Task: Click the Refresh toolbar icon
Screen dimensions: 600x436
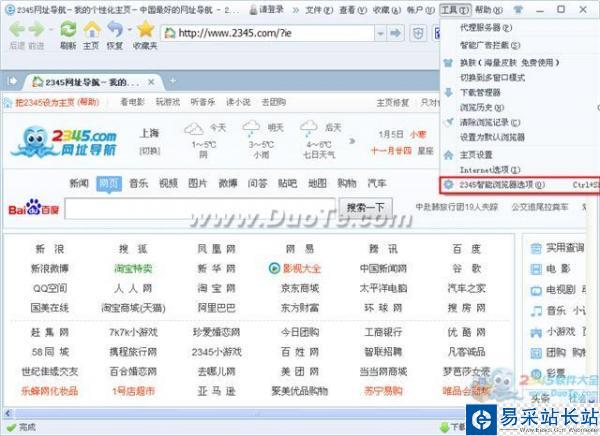Action: pyautogui.click(x=68, y=29)
